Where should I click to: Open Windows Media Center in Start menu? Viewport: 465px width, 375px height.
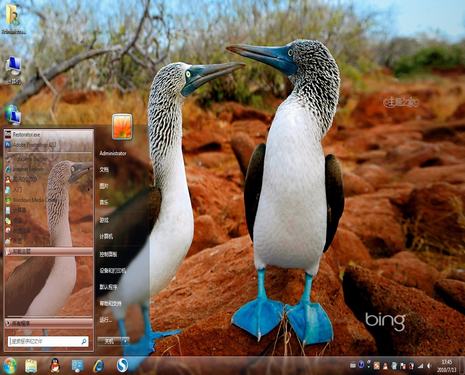point(48,200)
